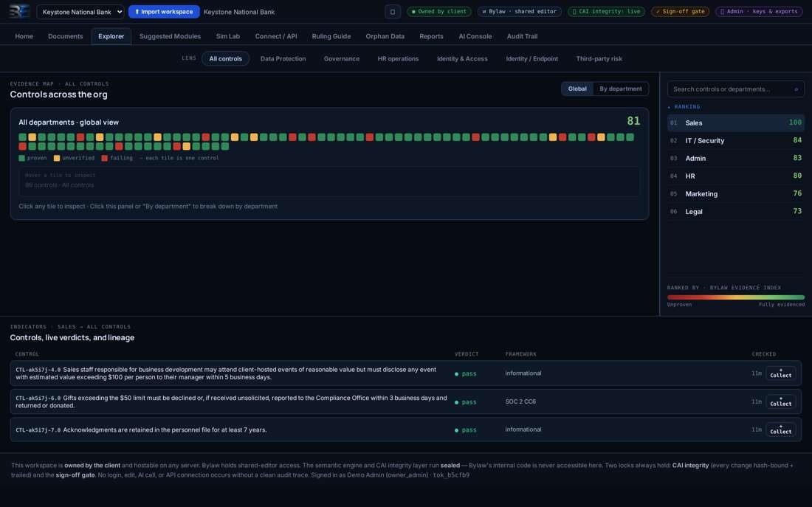Viewport: 812px width, 507px height.
Task: Click the Bylaw evidence index gradient bar
Action: coord(735,297)
